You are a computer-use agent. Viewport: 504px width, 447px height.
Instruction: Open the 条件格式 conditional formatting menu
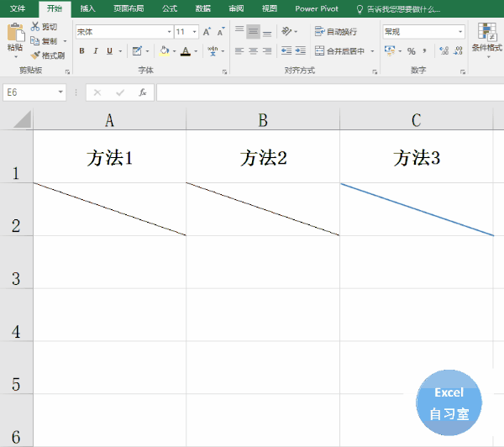[487, 40]
